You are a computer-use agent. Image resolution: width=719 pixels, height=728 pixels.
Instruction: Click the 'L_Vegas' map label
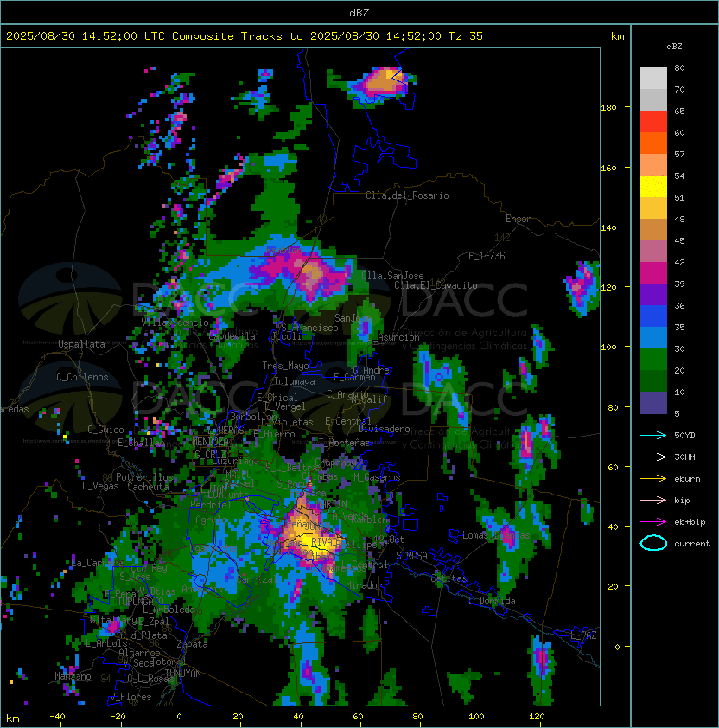[100, 486]
